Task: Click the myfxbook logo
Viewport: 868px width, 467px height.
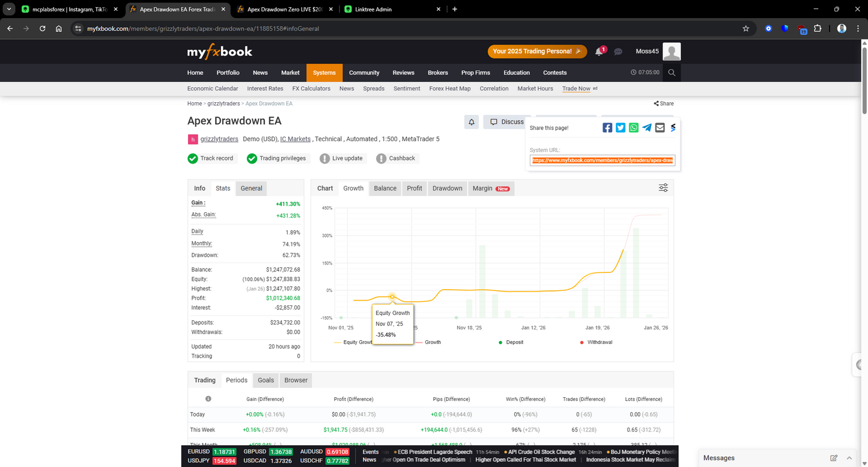Action: tap(219, 52)
